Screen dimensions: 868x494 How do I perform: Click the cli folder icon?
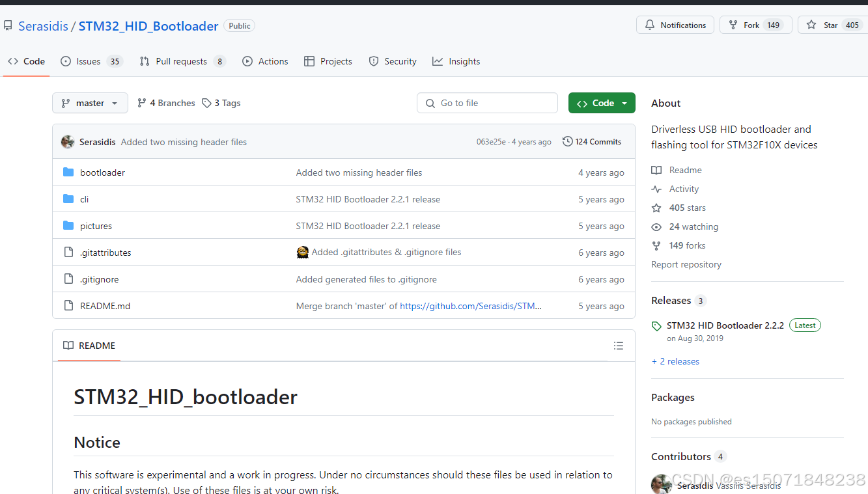[x=68, y=199]
